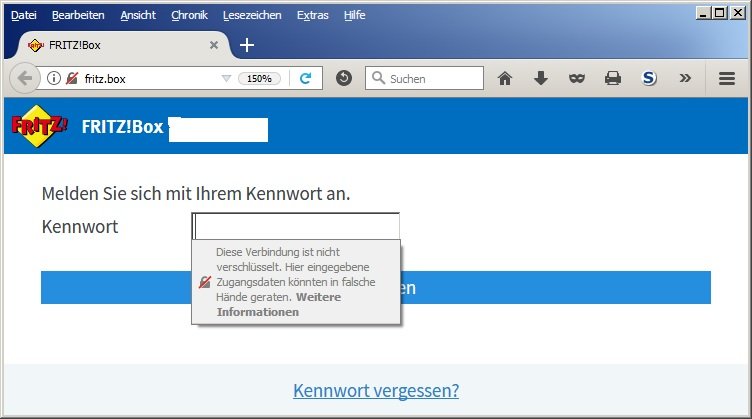Click the magnifier icon in search box
The image size is (752, 419).
(x=378, y=78)
